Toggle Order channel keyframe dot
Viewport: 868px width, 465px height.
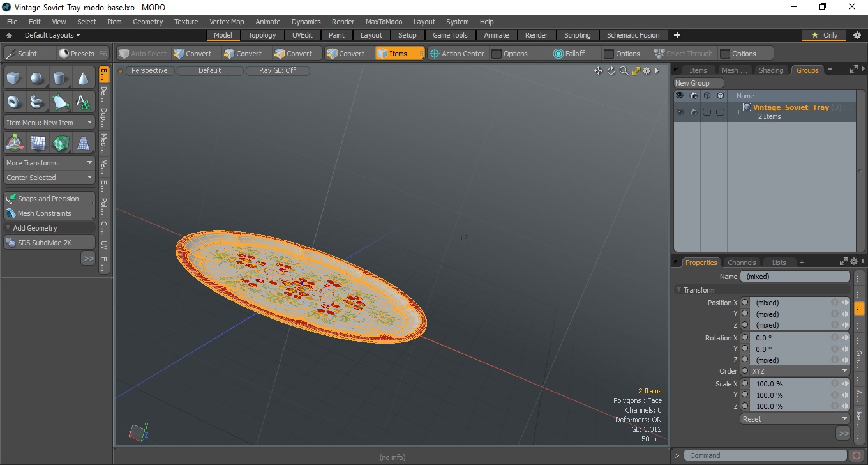click(745, 371)
